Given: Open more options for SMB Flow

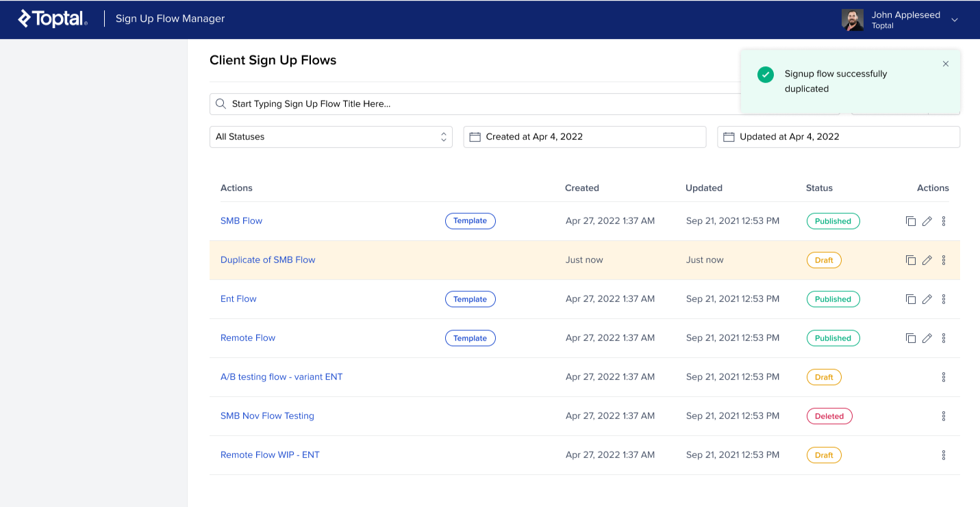Looking at the screenshot, I should [944, 221].
